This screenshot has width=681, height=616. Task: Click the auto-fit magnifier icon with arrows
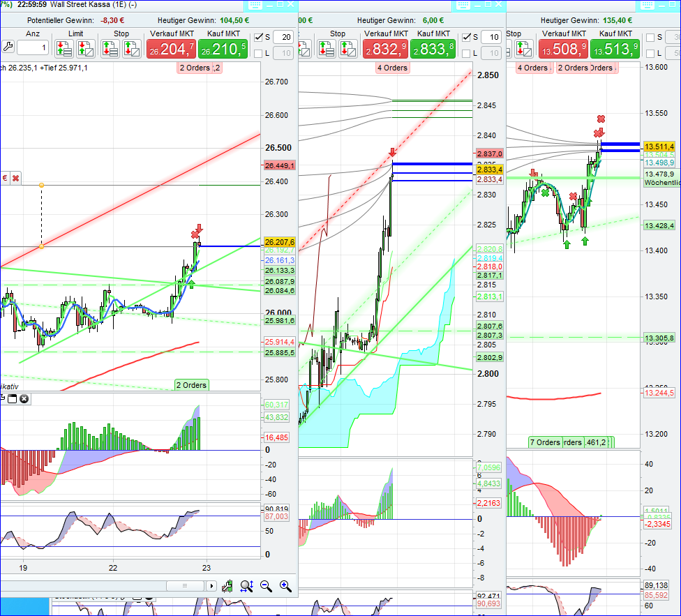coord(246,586)
